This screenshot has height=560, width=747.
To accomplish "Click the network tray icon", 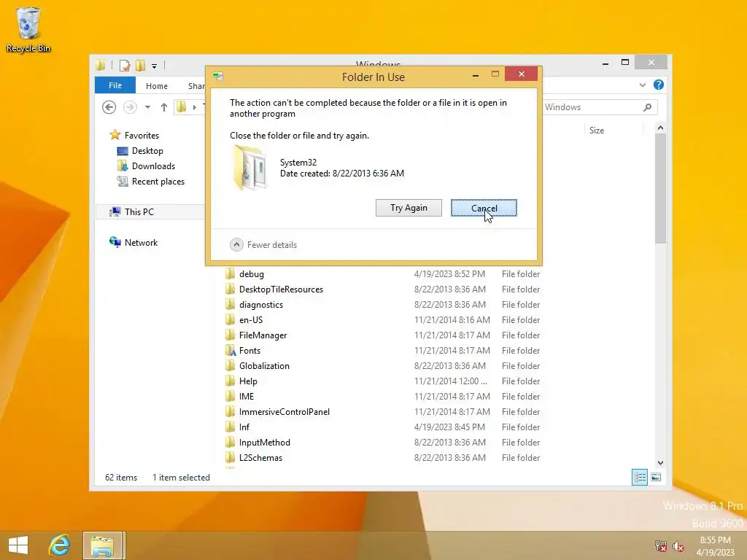I will point(661,545).
